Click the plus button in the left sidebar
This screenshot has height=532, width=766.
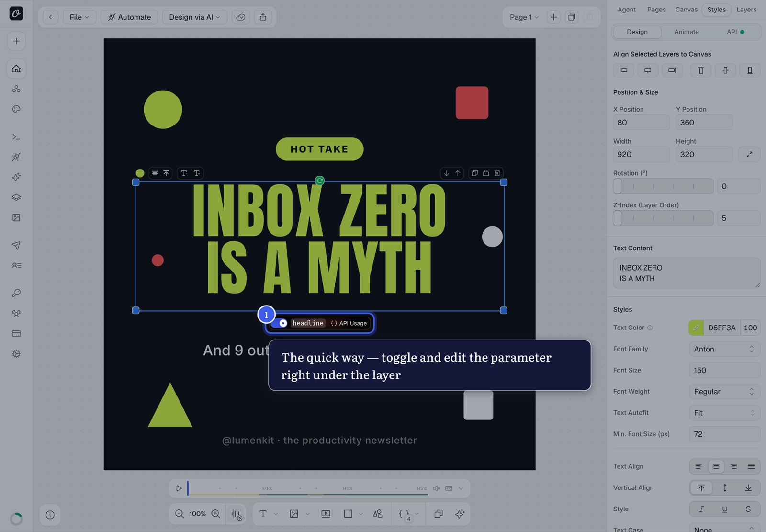click(16, 41)
